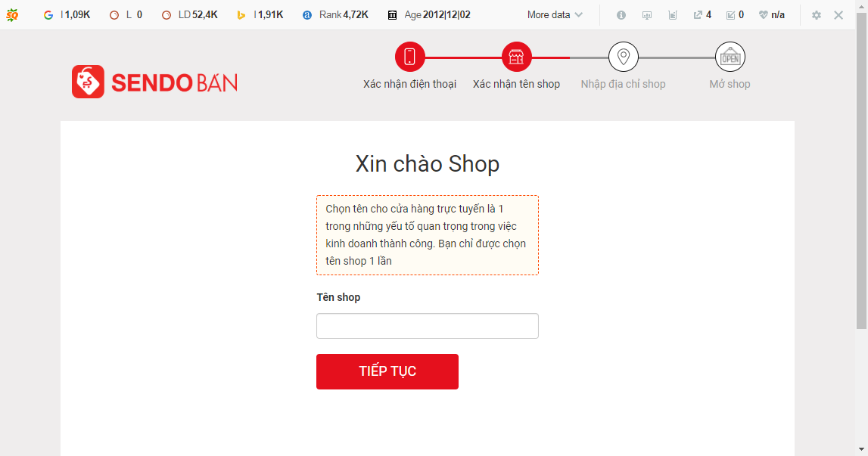Screen dimensions: 868x456
Task: Open SEOquake settings gear
Action: pyautogui.click(x=817, y=15)
